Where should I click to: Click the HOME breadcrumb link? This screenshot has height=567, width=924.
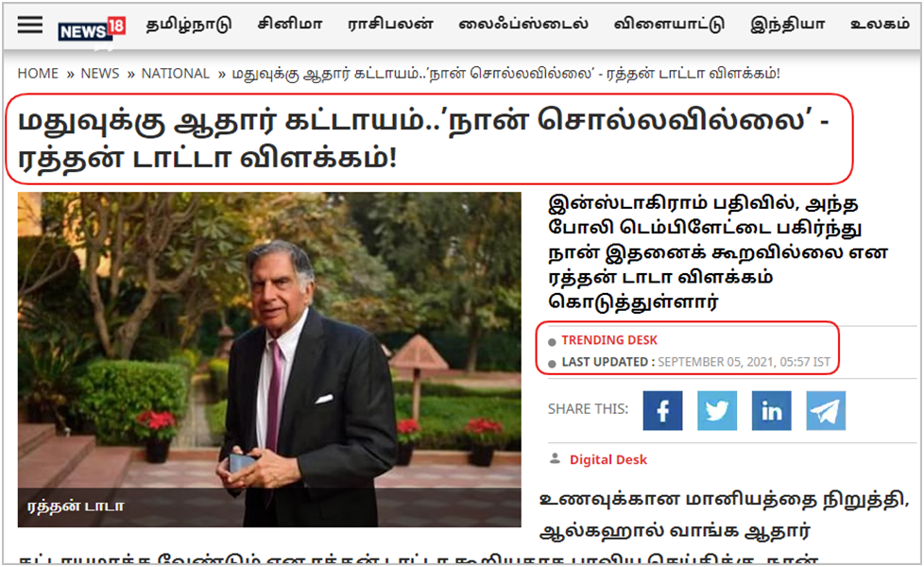pos(38,74)
